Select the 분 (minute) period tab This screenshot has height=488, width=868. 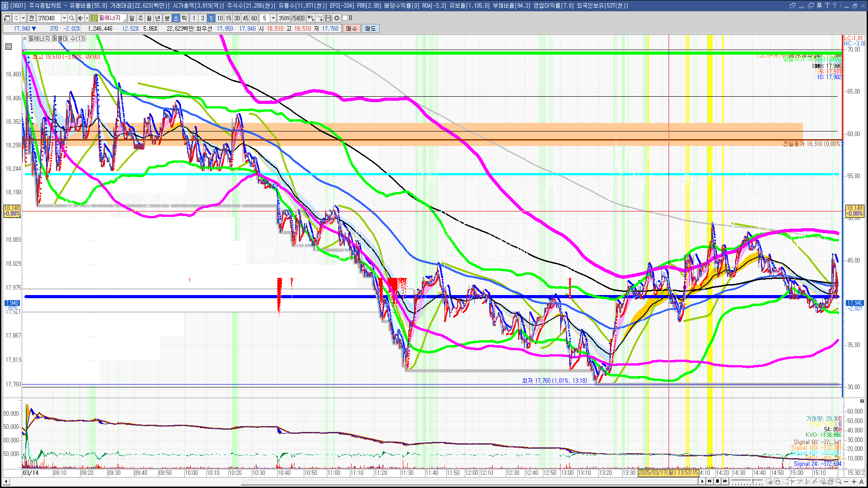click(x=167, y=18)
